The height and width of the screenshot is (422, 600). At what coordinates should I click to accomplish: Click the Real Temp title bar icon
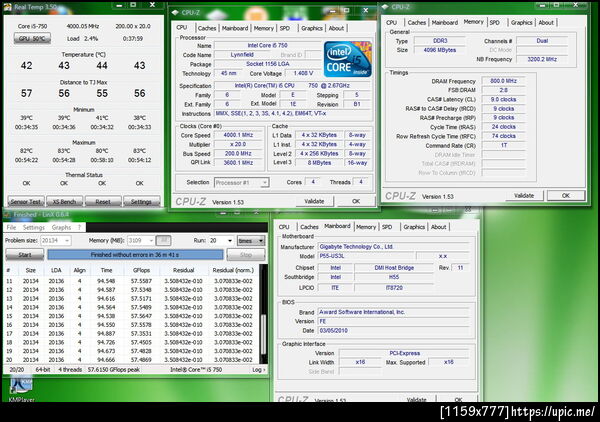point(8,7)
